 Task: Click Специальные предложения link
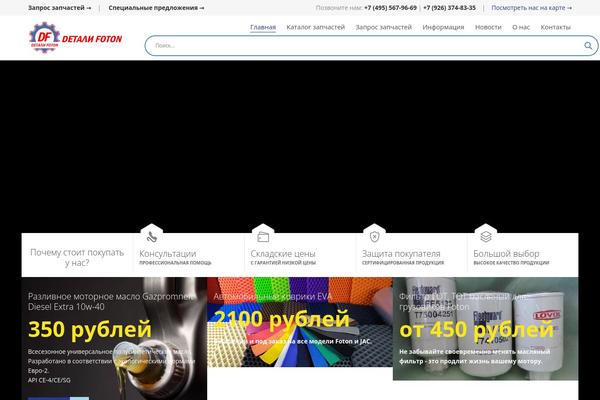pos(156,8)
